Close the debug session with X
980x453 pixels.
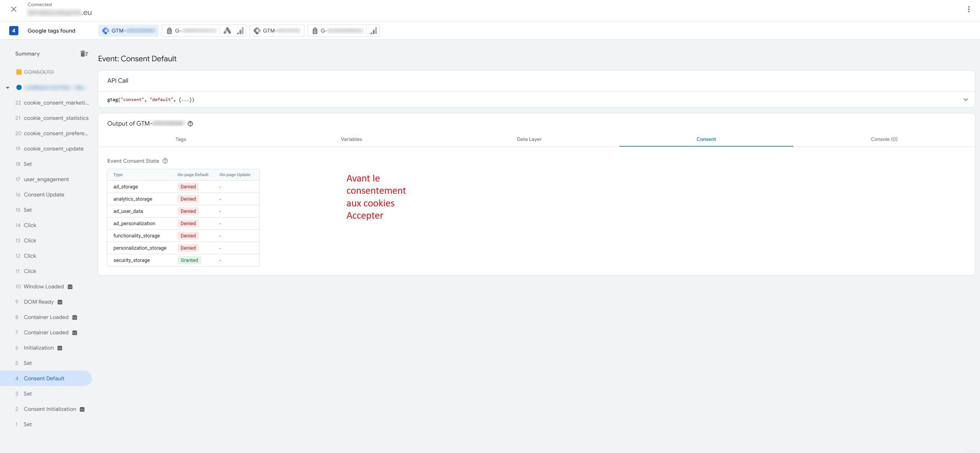[x=14, y=9]
